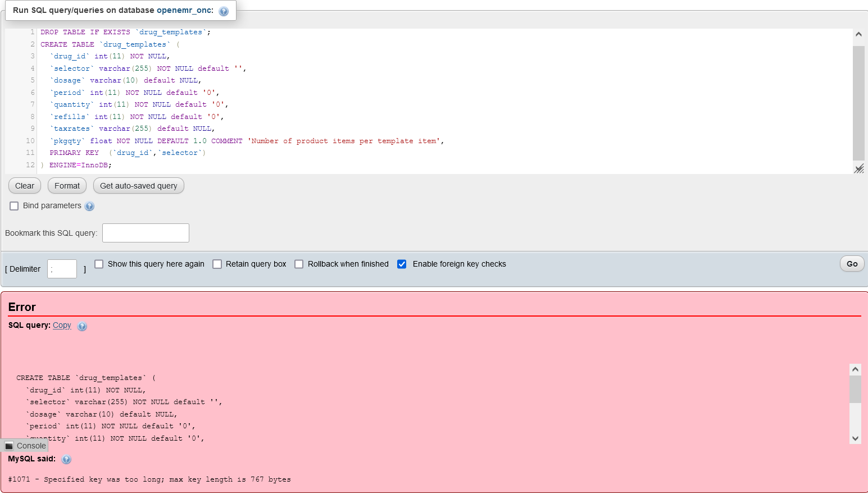
Task: Enable the Bind parameters checkbox
Action: (x=14, y=206)
